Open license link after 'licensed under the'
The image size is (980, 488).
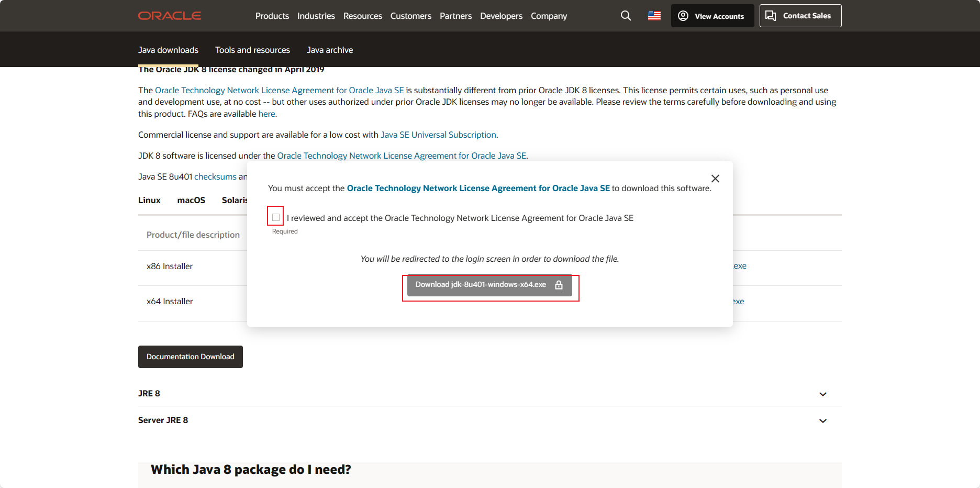click(x=402, y=156)
